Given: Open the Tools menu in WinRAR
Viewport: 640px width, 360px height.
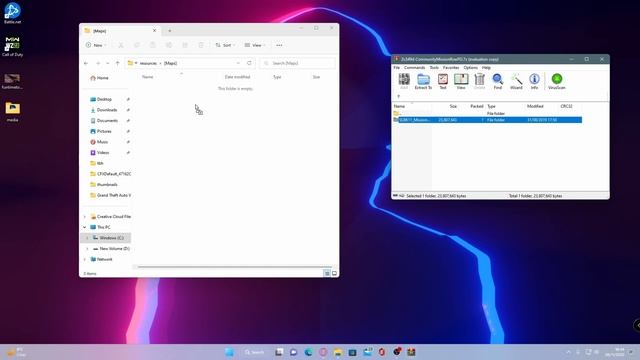Looking at the screenshot, I should [x=434, y=68].
